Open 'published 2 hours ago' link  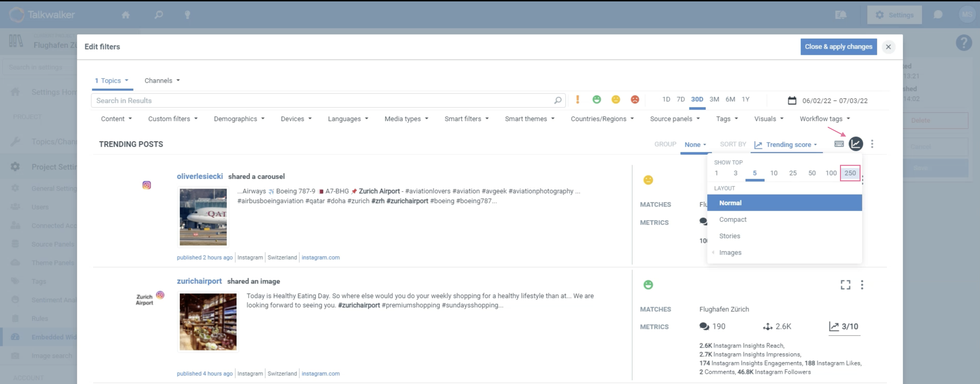[205, 257]
